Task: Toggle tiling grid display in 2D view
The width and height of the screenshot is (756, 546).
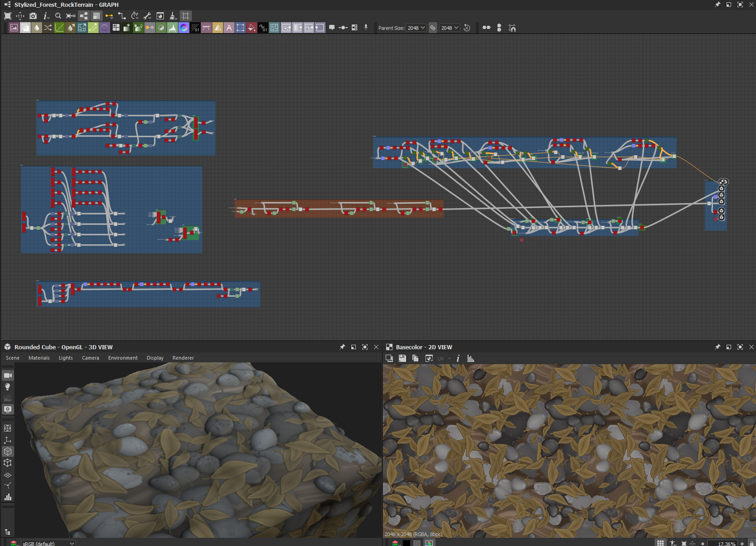Action: 660,543
